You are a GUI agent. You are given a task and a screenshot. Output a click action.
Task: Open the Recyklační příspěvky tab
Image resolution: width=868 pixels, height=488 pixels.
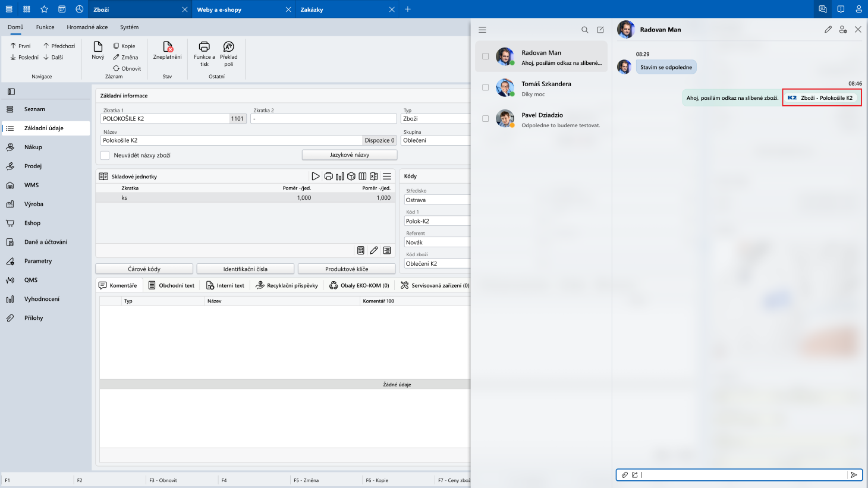[x=287, y=285]
